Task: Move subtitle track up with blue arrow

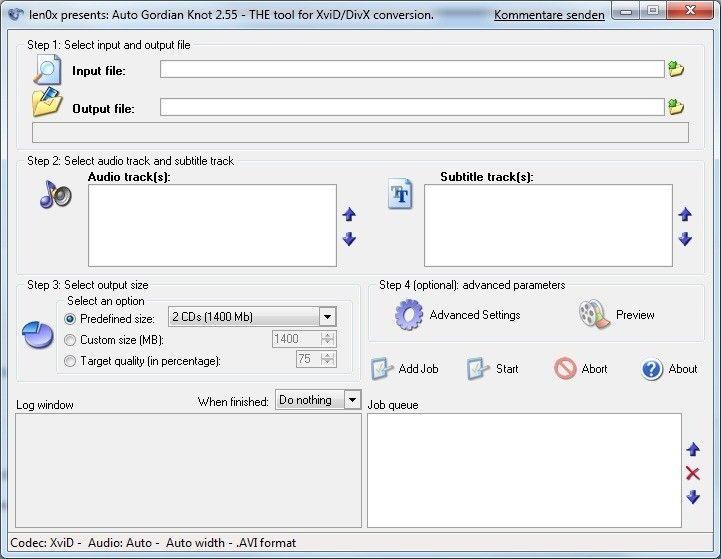Action: (x=685, y=214)
